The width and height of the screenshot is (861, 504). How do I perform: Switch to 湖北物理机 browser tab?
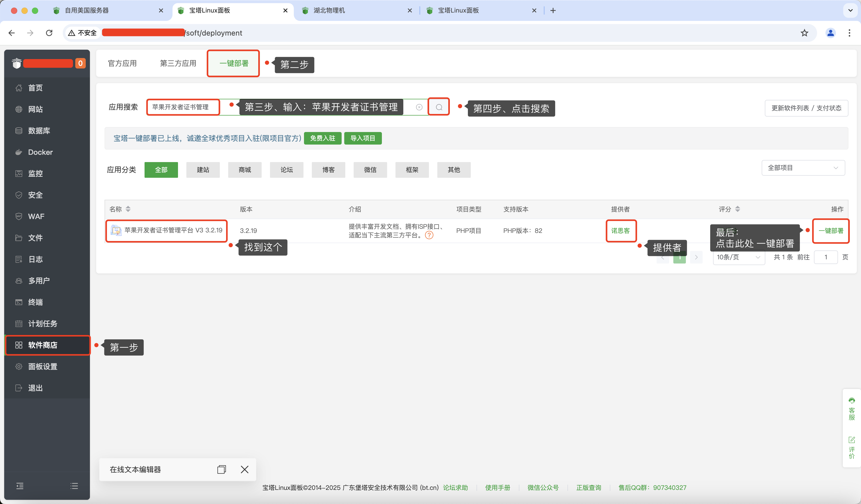point(357,11)
